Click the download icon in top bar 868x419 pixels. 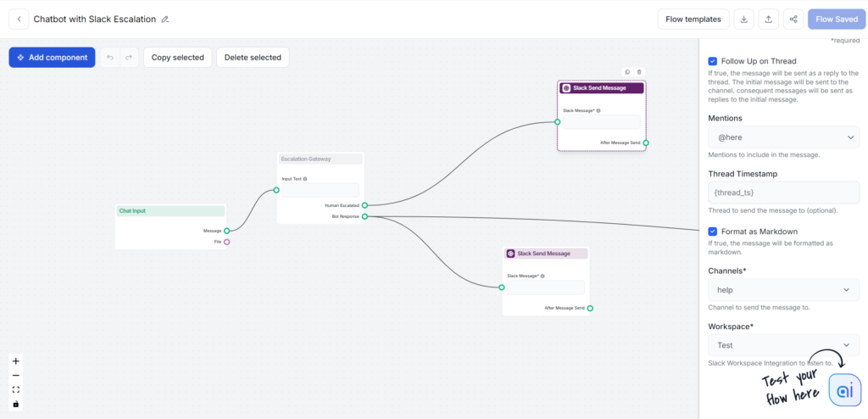(x=743, y=19)
